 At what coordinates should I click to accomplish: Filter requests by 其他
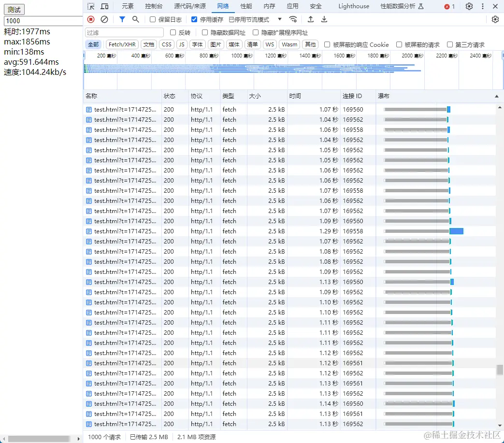click(x=310, y=44)
